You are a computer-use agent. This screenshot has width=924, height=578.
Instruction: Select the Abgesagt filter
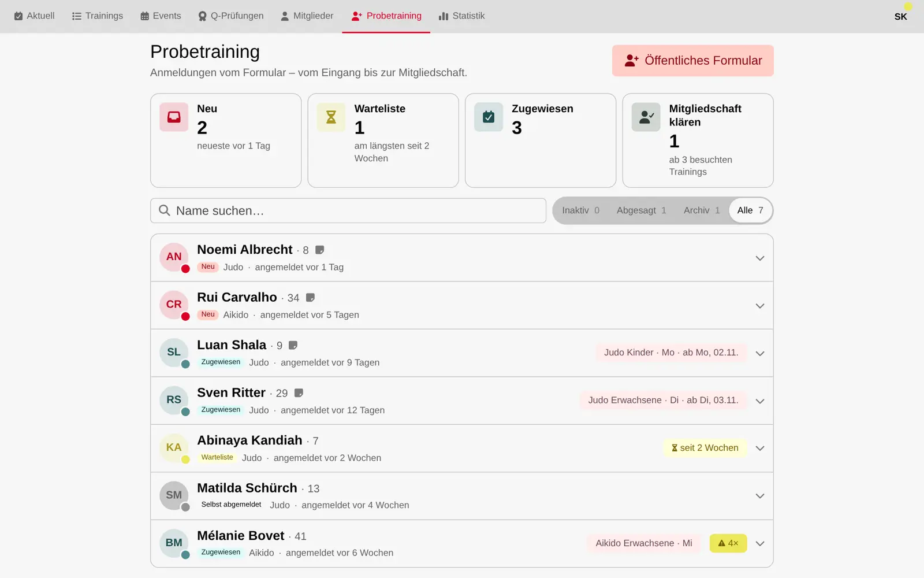641,210
